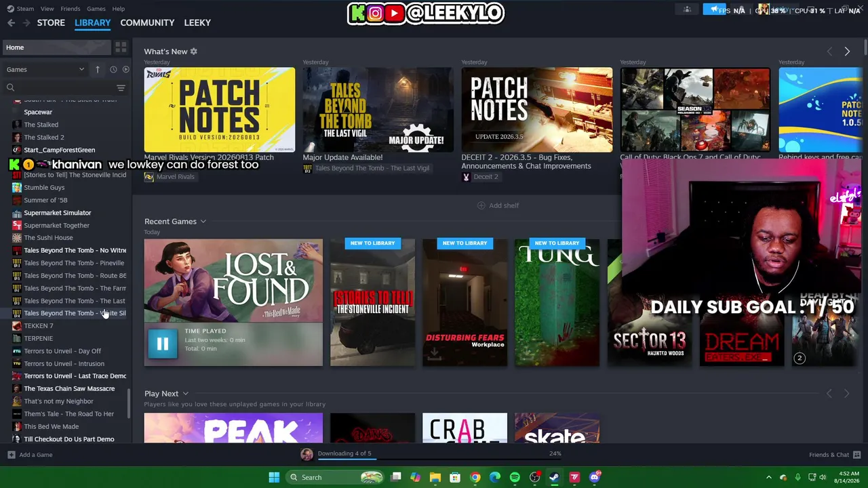Click Deceit 2 game link under news
The width and height of the screenshot is (868, 488).
pyautogui.click(x=486, y=177)
